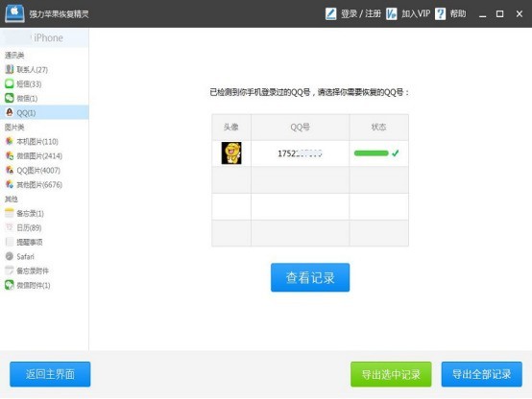Screen dimensions: 532x399
Task: Click the 加入VIP button
Action: pyautogui.click(x=408, y=13)
